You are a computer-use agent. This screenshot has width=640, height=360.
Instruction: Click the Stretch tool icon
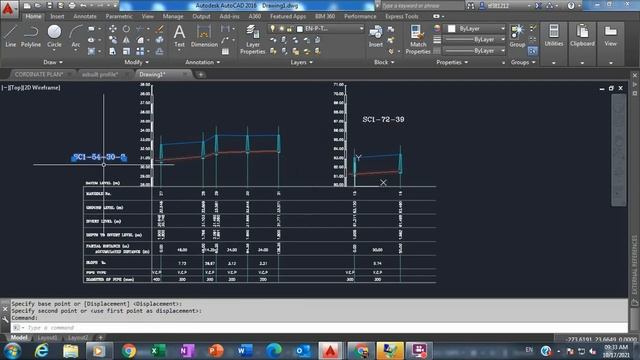[x=112, y=51]
